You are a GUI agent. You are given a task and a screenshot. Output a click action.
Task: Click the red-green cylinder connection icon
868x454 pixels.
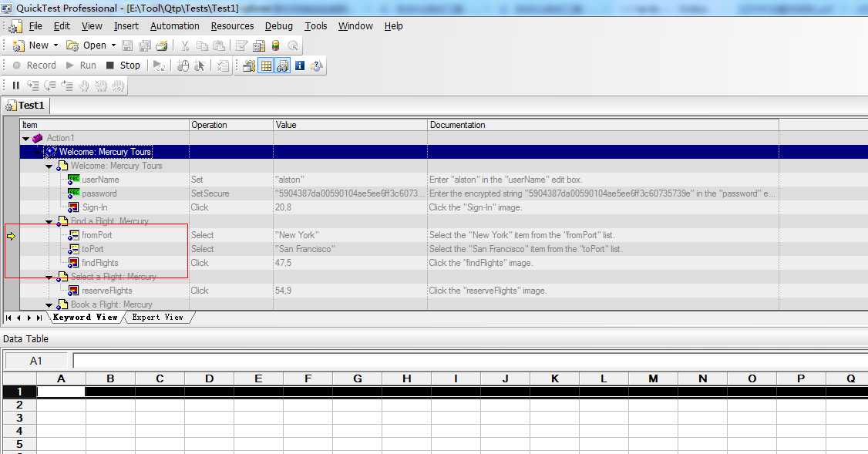click(275, 45)
